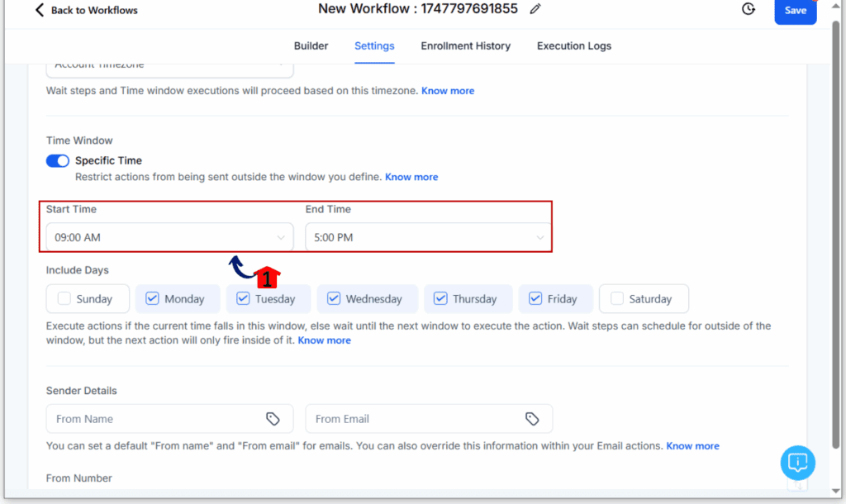This screenshot has width=846, height=504.
Task: Select the Settings tab
Action: pyautogui.click(x=374, y=46)
